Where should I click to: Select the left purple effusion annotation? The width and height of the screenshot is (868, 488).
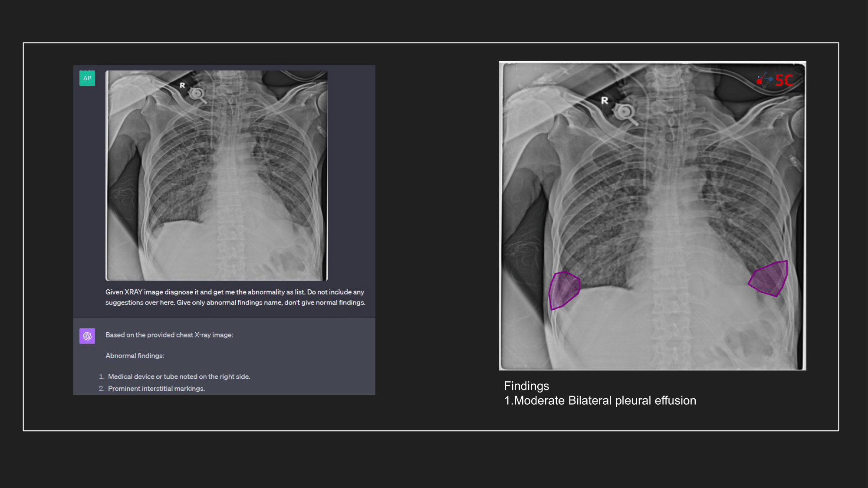coord(563,290)
